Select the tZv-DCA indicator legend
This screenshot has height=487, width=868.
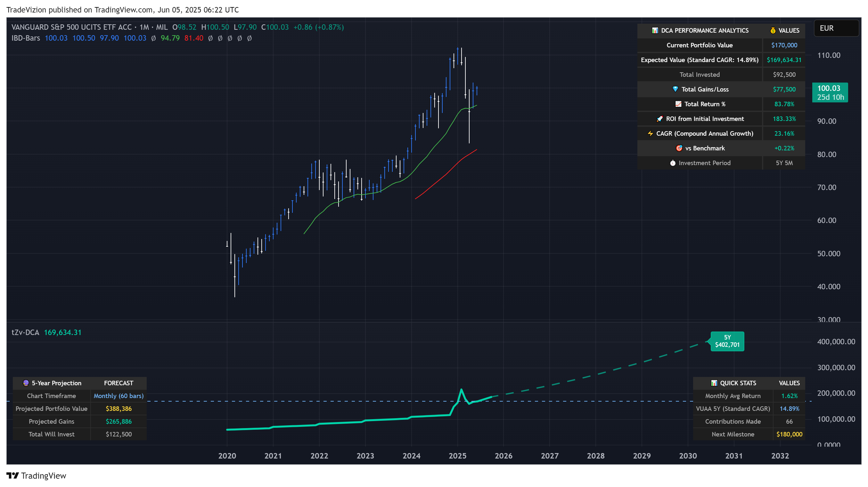point(25,332)
